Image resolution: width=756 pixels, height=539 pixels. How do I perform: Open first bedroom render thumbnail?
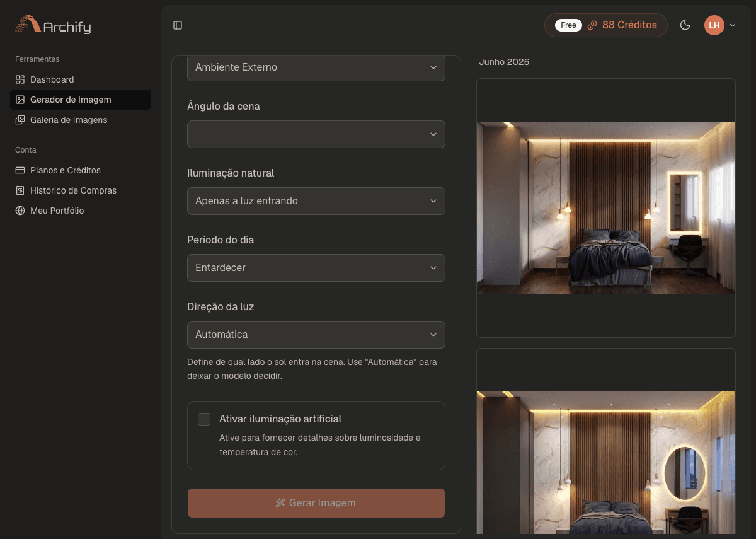606,208
